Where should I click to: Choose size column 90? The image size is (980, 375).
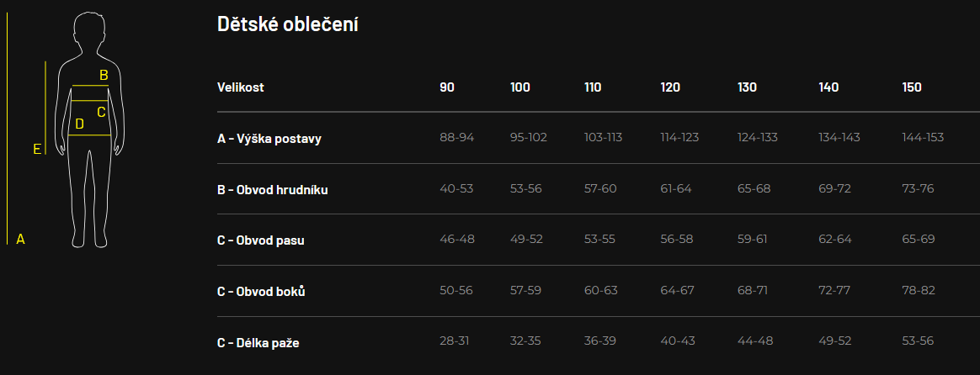click(x=447, y=87)
